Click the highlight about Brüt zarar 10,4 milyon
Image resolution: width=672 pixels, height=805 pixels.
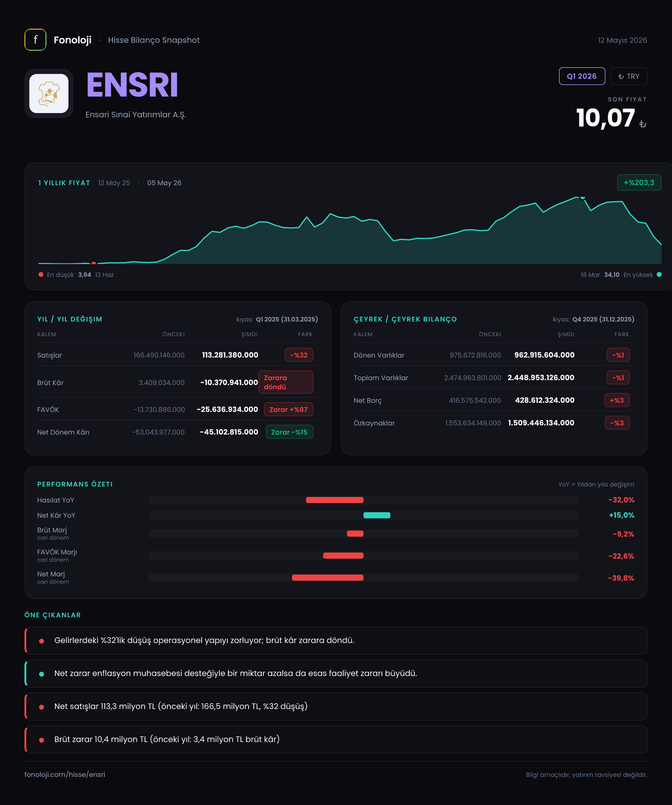coord(336,740)
